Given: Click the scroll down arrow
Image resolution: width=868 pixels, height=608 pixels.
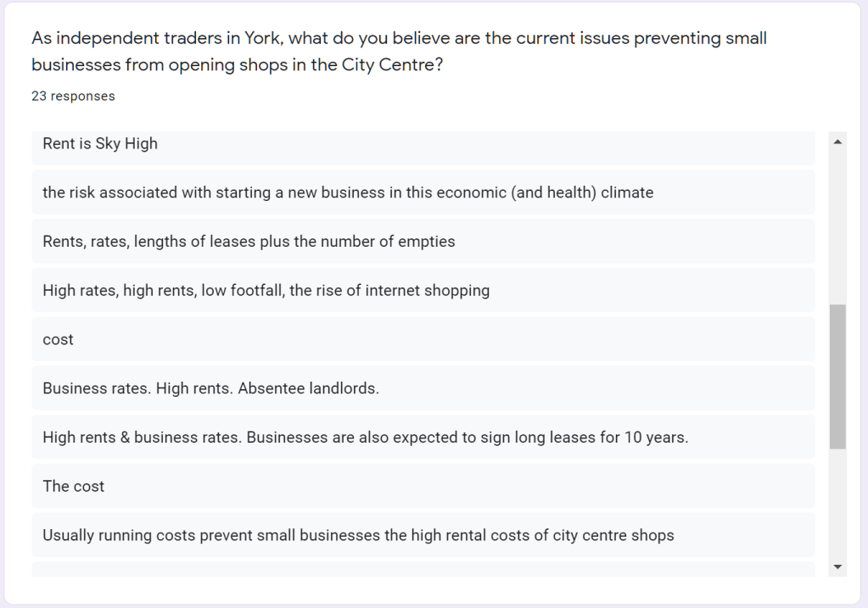Looking at the screenshot, I should pyautogui.click(x=838, y=566).
